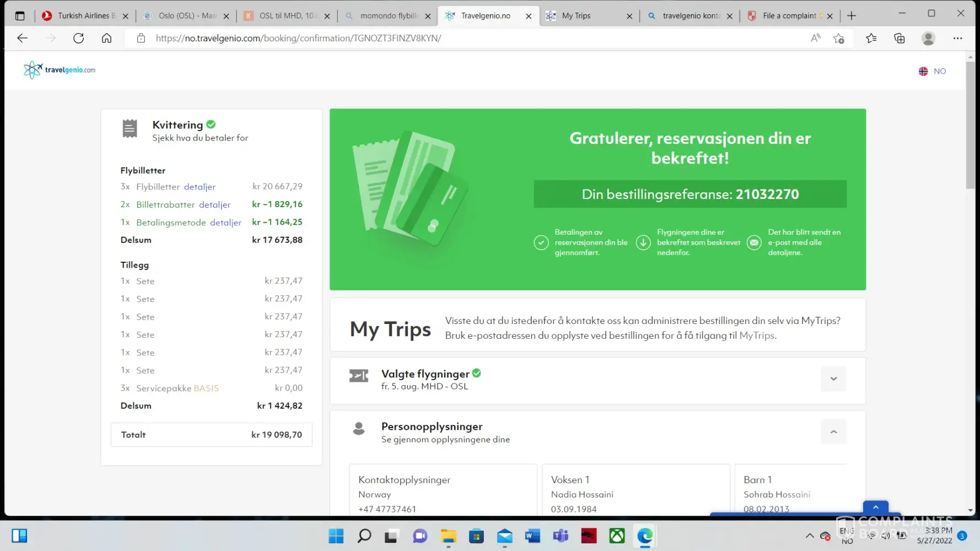Open the notification center badge

click(x=962, y=536)
